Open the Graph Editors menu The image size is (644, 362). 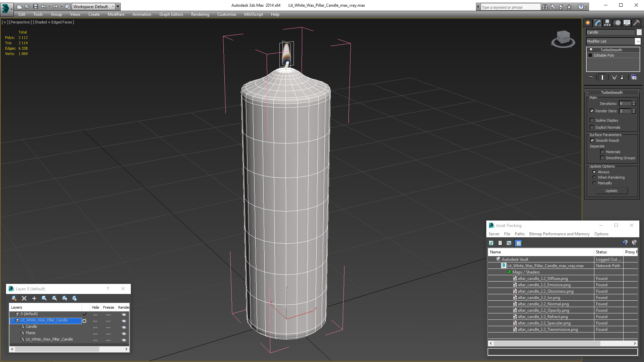(171, 14)
